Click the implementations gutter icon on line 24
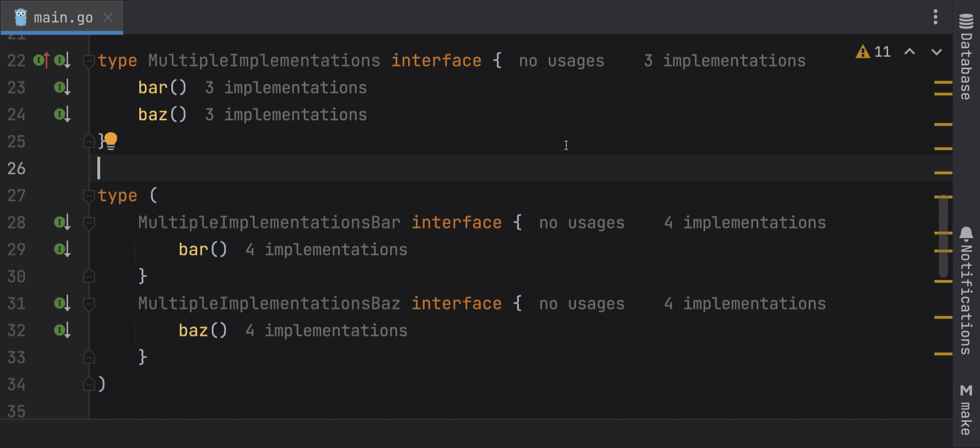This screenshot has height=448, width=980. (x=62, y=115)
